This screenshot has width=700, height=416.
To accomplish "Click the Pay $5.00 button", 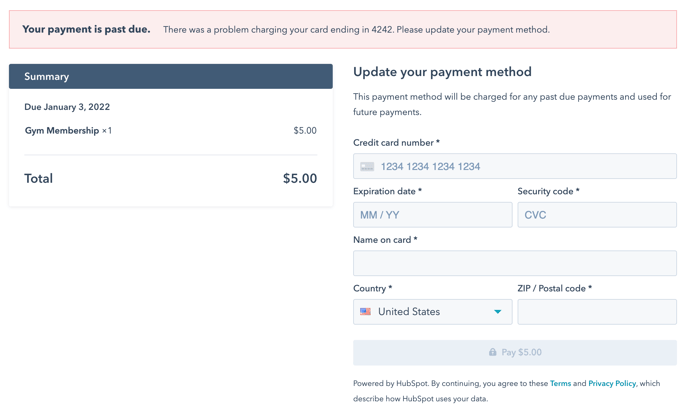I will [515, 353].
